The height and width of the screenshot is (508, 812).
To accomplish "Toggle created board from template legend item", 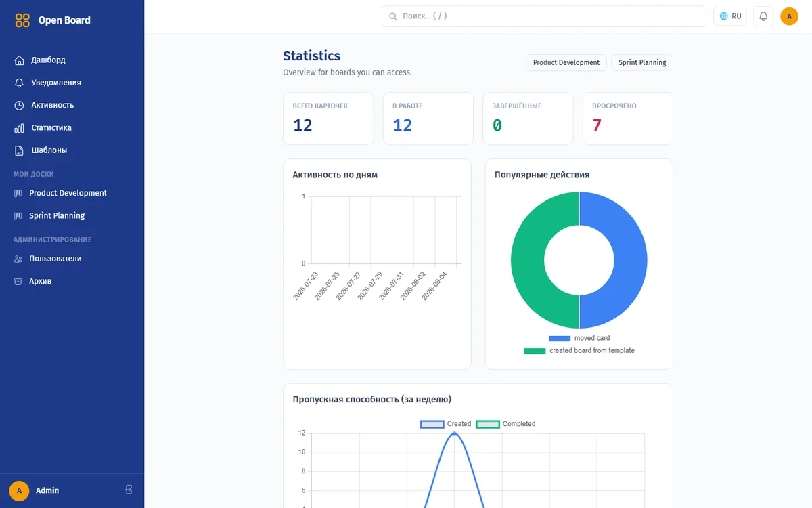I will 579,351.
